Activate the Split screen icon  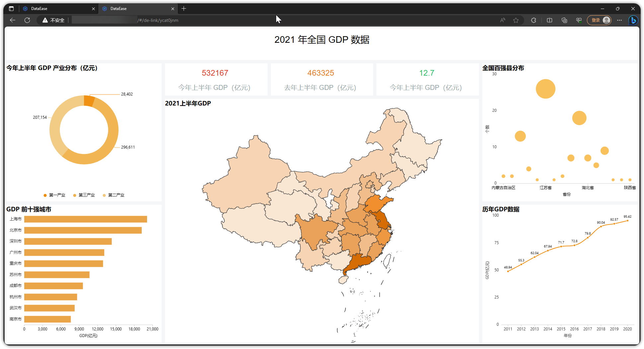tap(549, 20)
